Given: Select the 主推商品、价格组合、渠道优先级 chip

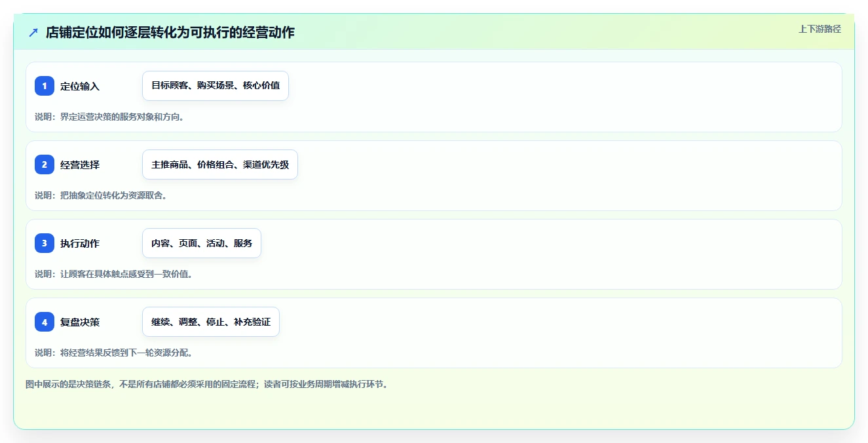Looking at the screenshot, I should click(x=220, y=164).
